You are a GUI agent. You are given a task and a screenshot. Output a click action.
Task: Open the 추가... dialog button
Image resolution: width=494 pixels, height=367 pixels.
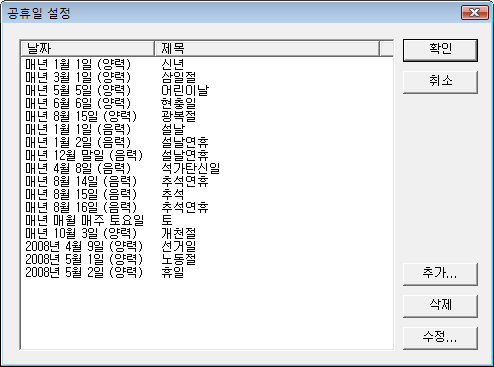click(440, 274)
